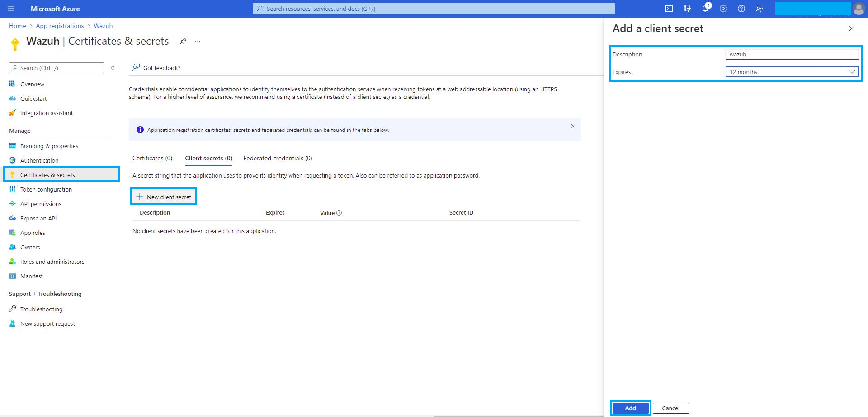Switch to the Federated credentials tab
This screenshot has width=868, height=417.
(x=277, y=158)
